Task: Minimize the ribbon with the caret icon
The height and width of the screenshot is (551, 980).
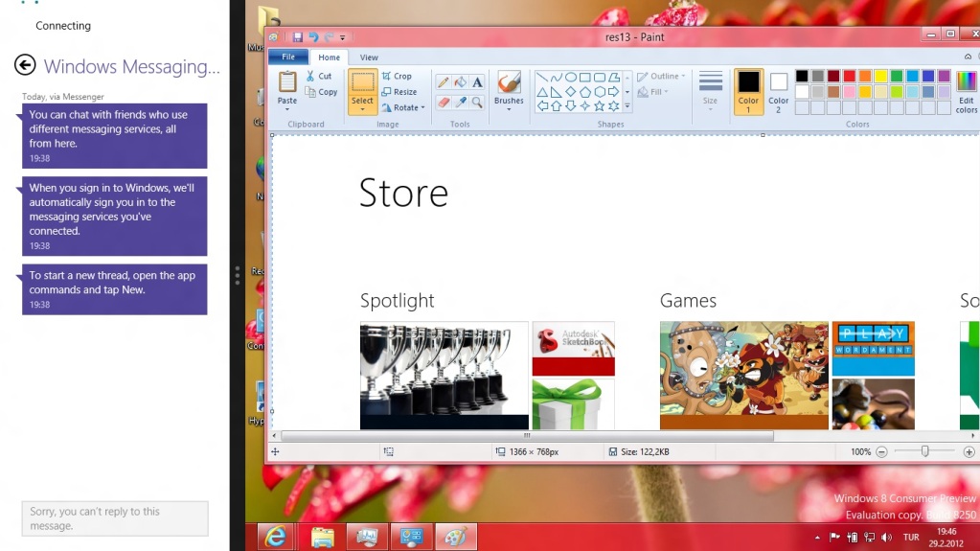Action: pyautogui.click(x=968, y=57)
